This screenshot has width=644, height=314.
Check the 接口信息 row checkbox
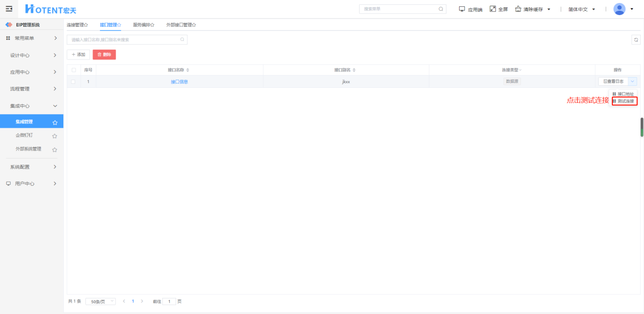tap(73, 81)
